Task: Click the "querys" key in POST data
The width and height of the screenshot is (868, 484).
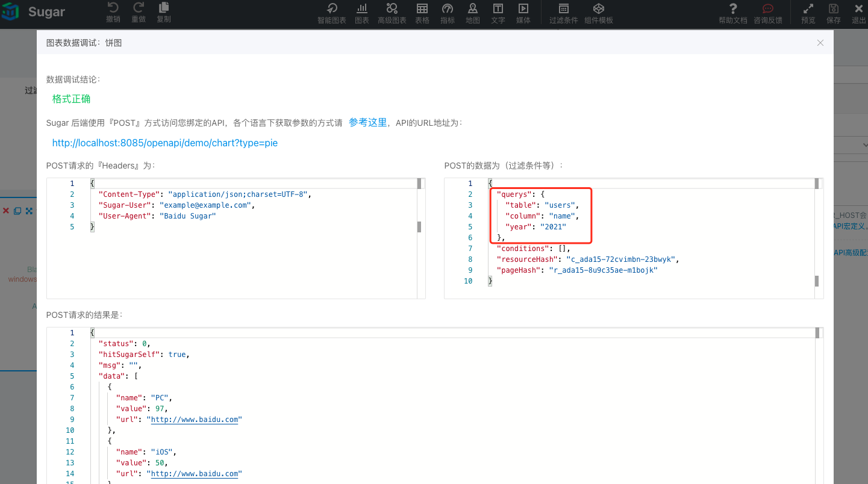Action: click(513, 194)
